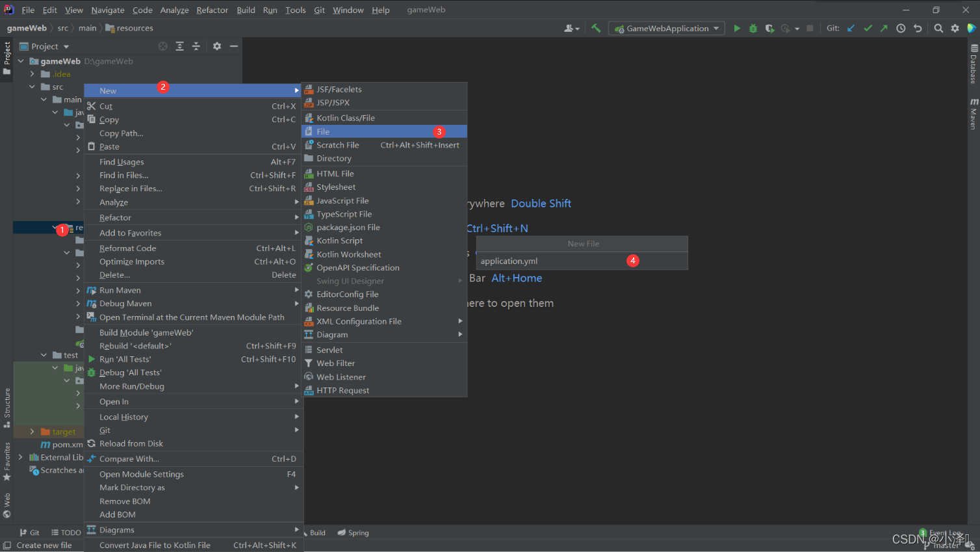This screenshot has width=980, height=552.
Task: Show Git history clock icon
Action: pyautogui.click(x=901, y=28)
